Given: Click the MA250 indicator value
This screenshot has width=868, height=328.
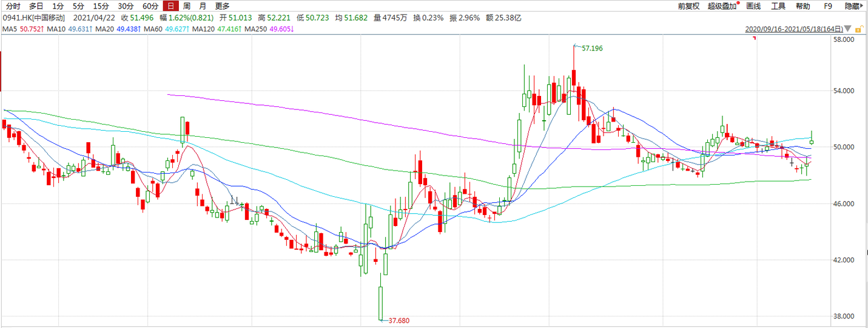Looking at the screenshot, I should [x=281, y=29].
